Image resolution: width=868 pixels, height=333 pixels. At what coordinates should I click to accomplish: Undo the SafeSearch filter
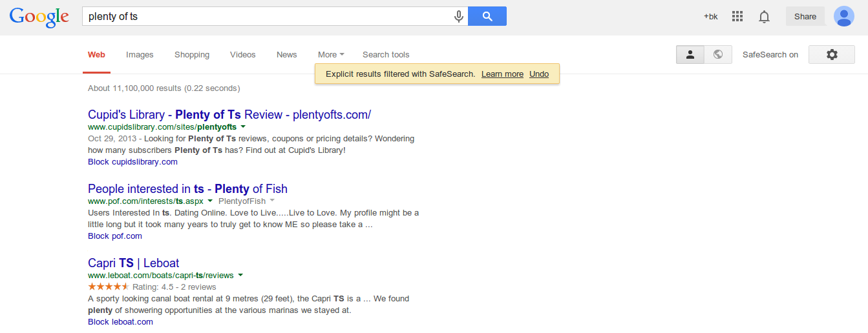[538, 74]
